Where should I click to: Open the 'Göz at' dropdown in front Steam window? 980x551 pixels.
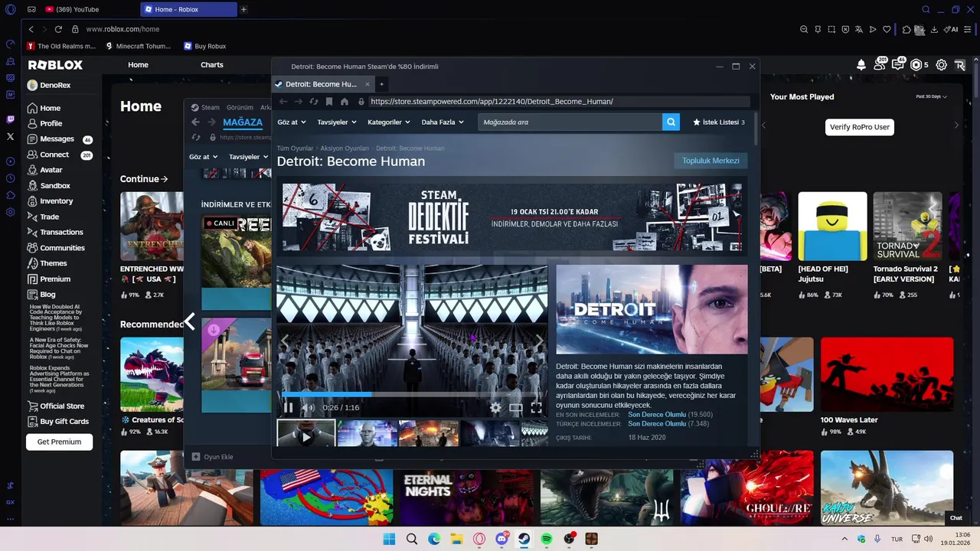292,122
